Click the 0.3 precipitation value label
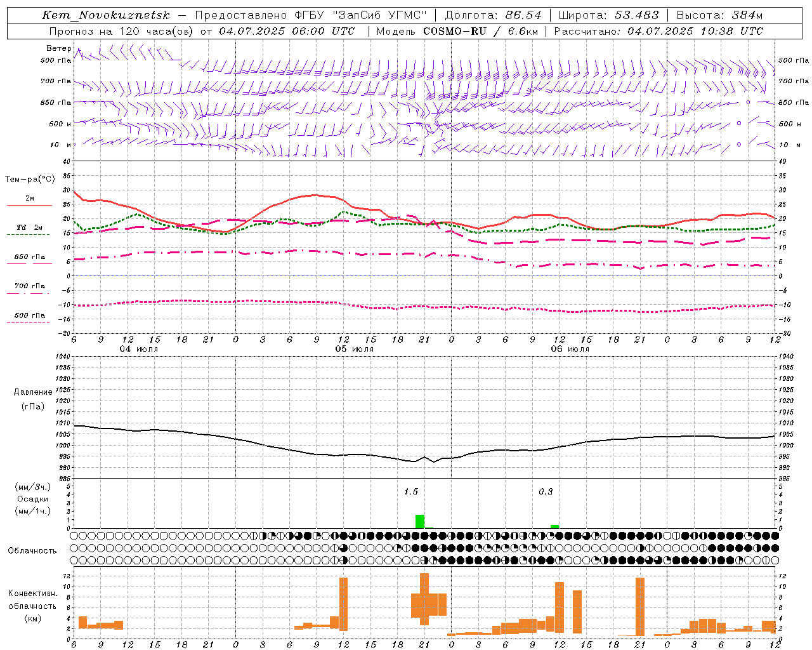This screenshot has width=812, height=650. point(546,492)
